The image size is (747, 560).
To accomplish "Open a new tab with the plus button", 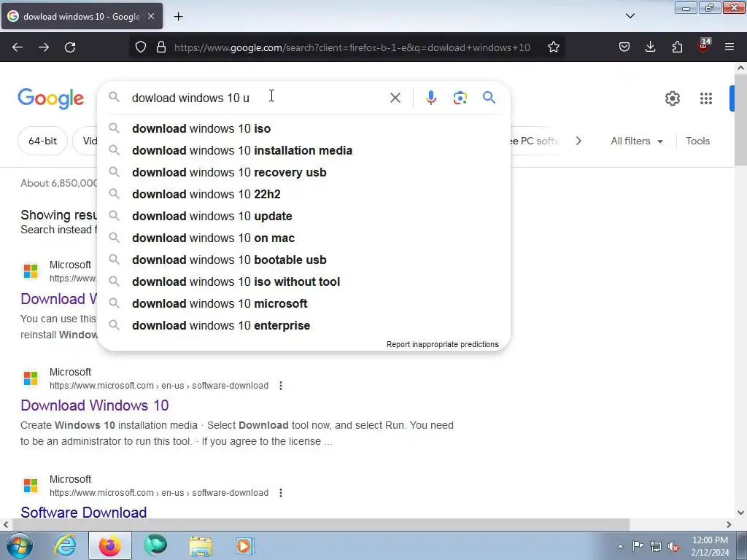I will click(178, 17).
